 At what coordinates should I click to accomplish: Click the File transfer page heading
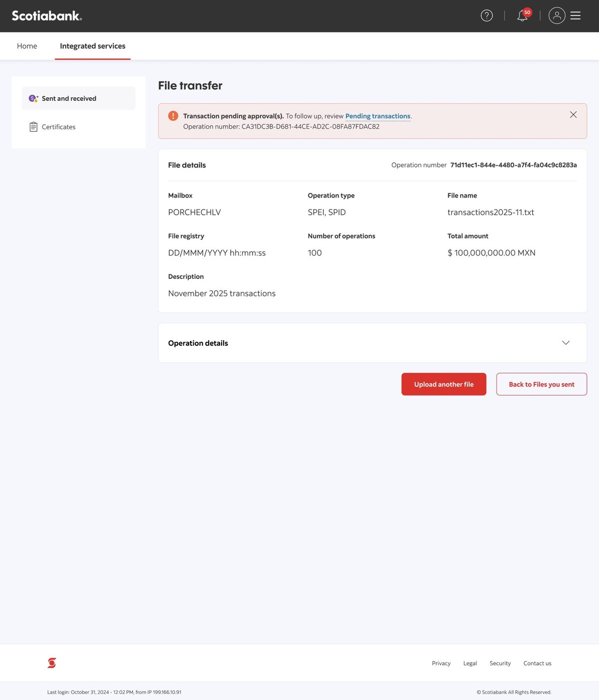(x=190, y=85)
